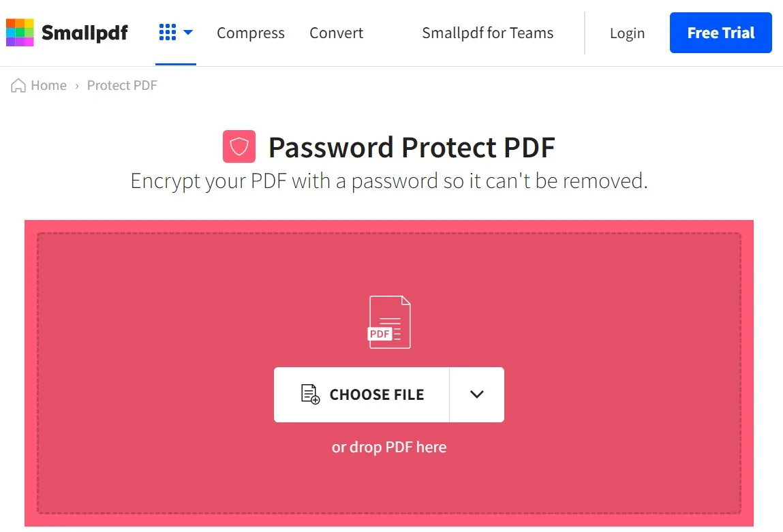Click the home icon in the breadcrumb
Screen dimensions: 783x532
[19, 84]
